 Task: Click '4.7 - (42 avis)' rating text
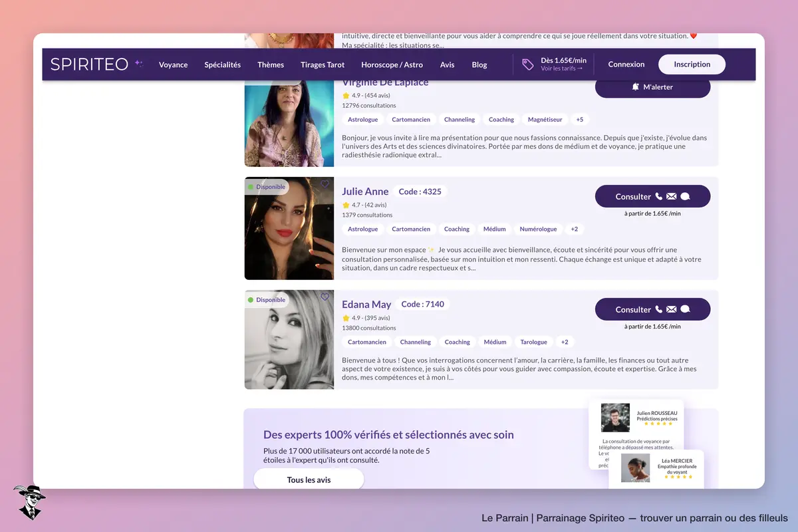(x=369, y=205)
